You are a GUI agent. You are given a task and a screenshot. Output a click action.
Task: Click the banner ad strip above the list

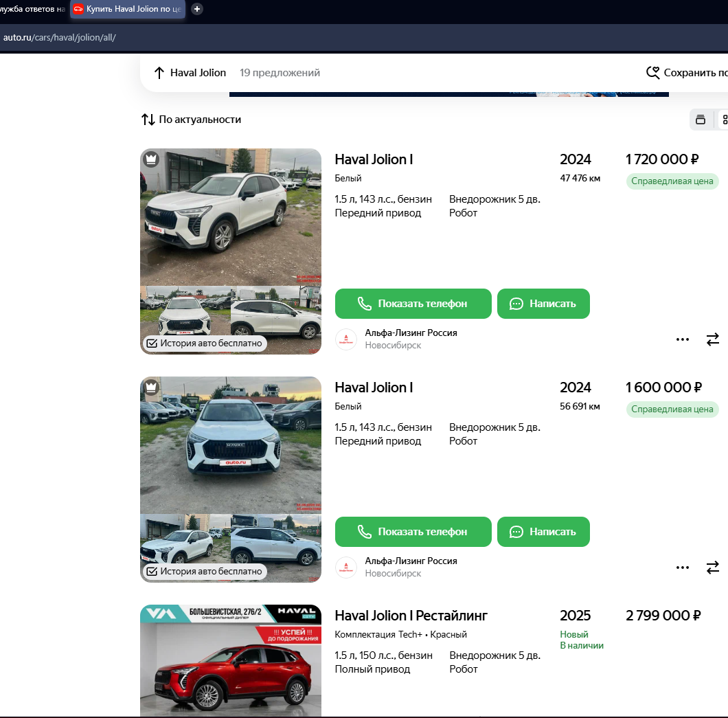pyautogui.click(x=449, y=94)
